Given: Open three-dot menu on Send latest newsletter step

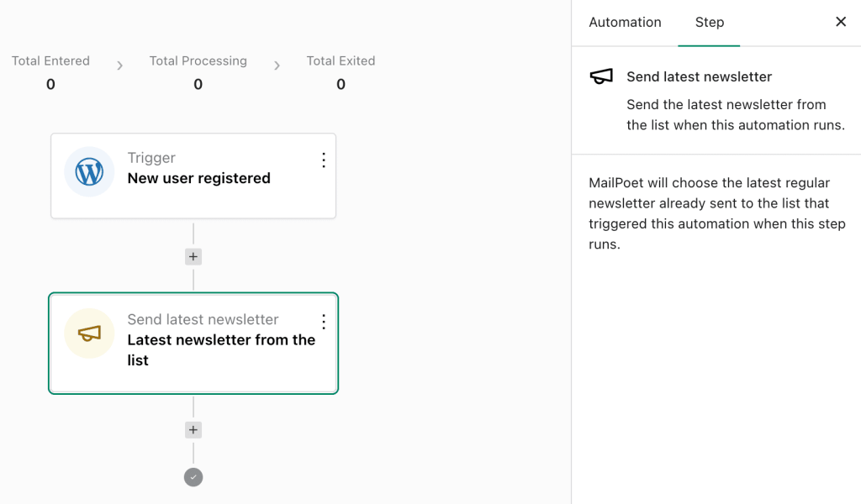Looking at the screenshot, I should pos(324,322).
